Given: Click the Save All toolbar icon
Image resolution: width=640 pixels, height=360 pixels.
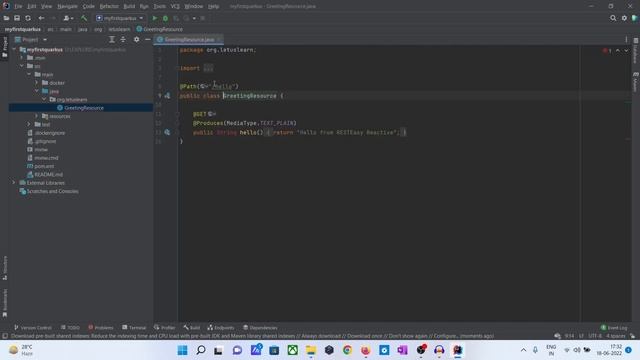Looking at the screenshot, I should point(17,18).
